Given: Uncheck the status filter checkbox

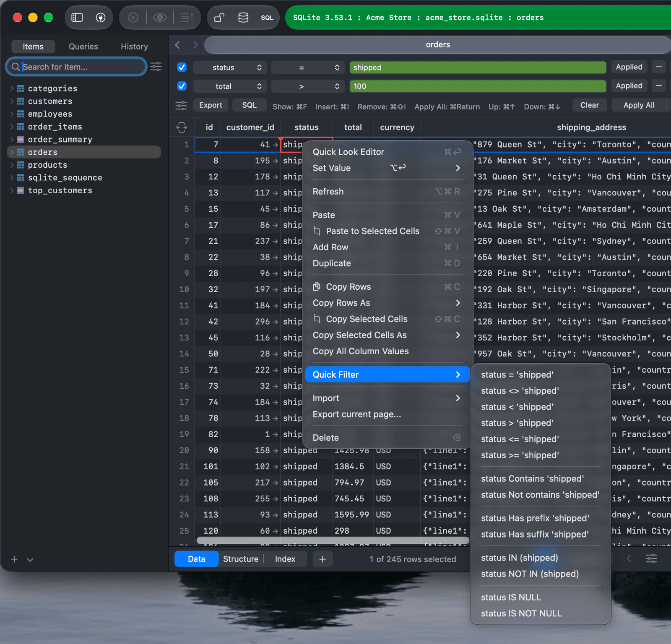Looking at the screenshot, I should pos(182,67).
